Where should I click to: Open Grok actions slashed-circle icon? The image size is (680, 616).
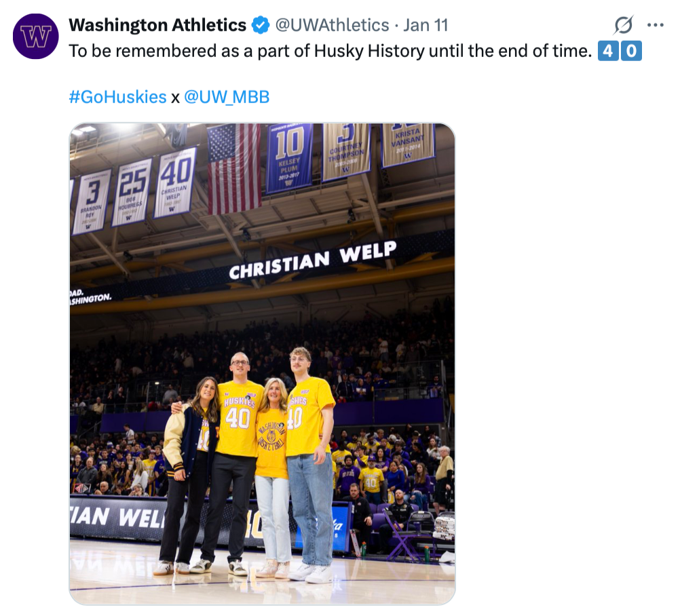pyautogui.click(x=623, y=26)
